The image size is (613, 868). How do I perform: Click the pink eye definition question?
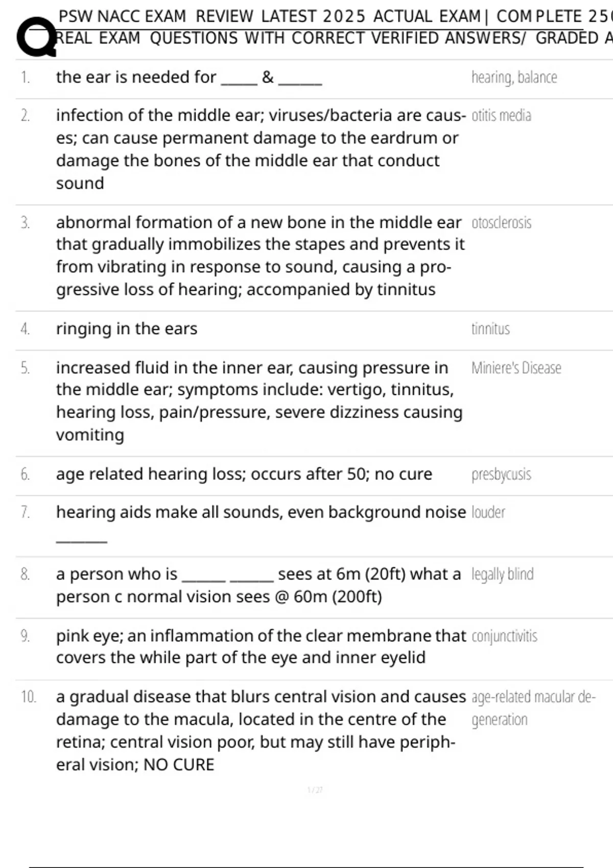coord(261,646)
